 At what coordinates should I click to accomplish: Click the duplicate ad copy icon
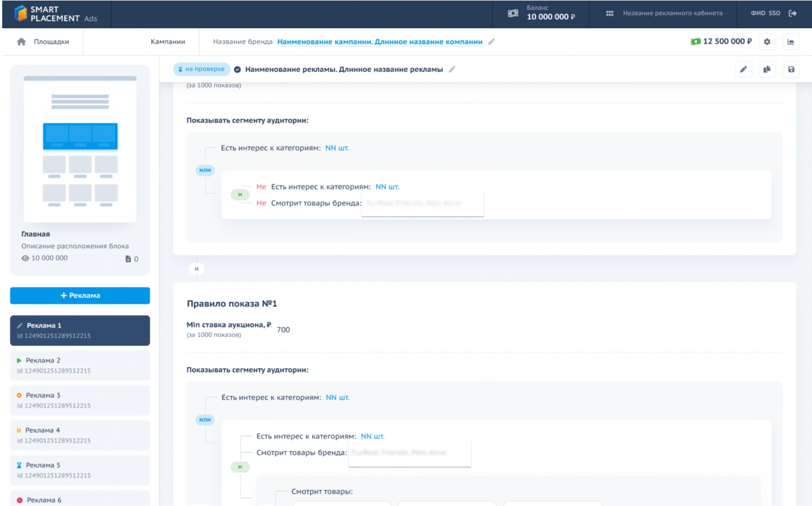[x=767, y=69]
